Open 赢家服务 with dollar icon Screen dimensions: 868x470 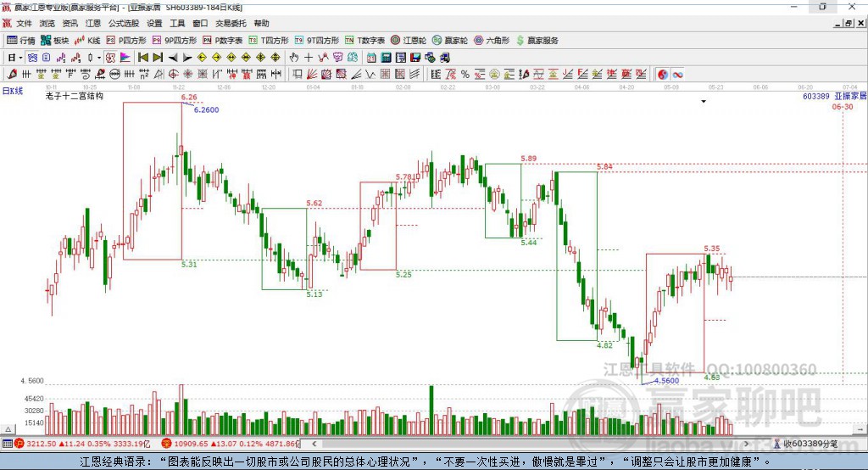point(537,41)
